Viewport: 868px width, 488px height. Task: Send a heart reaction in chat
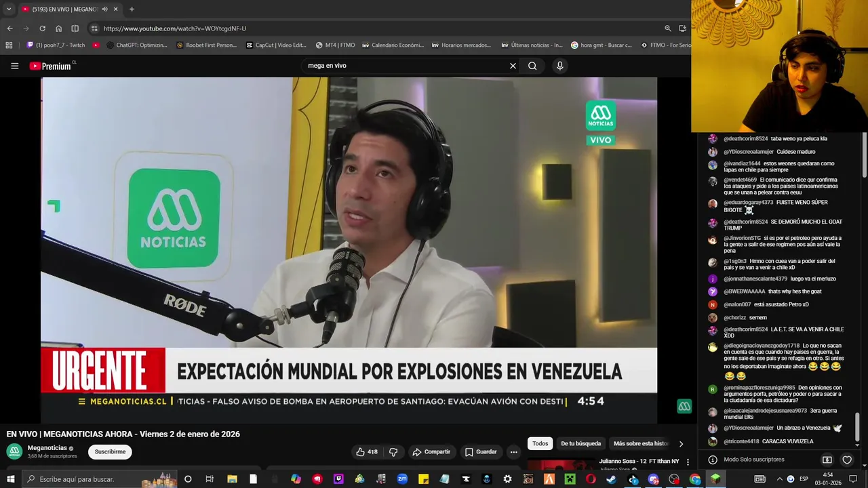847,460
